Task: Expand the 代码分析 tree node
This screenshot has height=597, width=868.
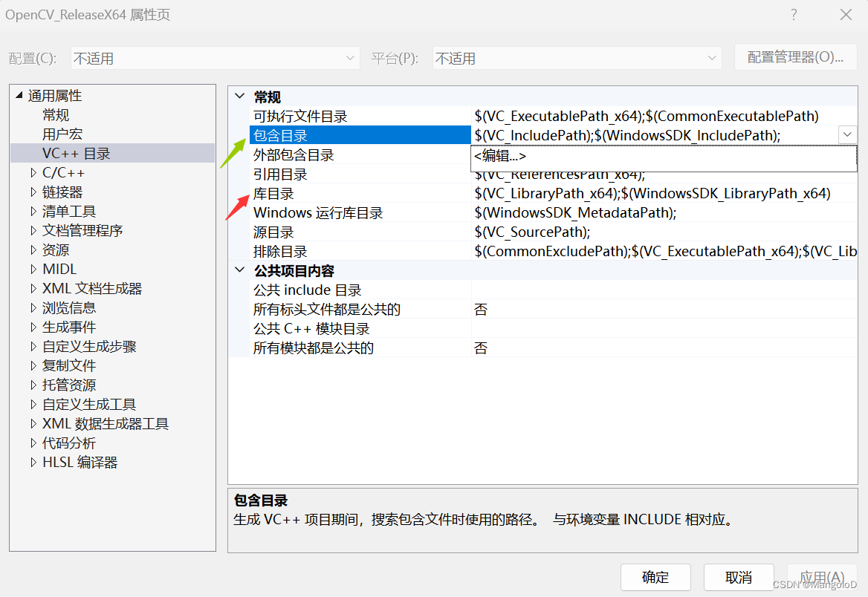Action: coord(33,443)
